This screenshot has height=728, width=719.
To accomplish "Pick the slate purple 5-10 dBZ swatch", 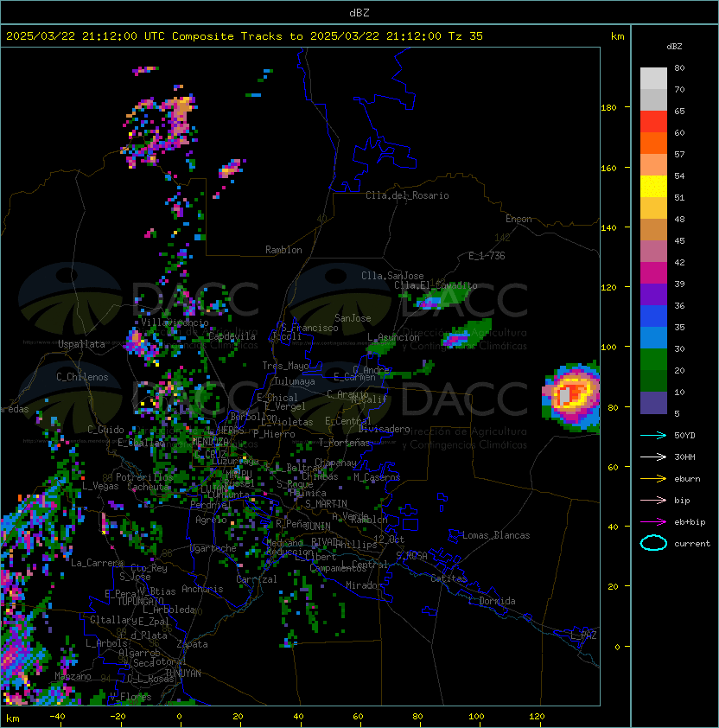I will coord(653,403).
